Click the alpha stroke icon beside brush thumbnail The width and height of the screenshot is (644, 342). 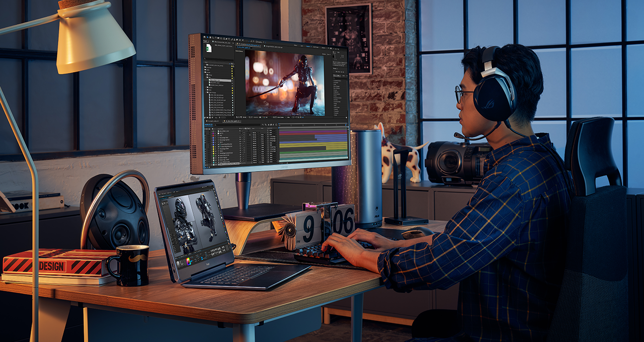[x=182, y=263]
